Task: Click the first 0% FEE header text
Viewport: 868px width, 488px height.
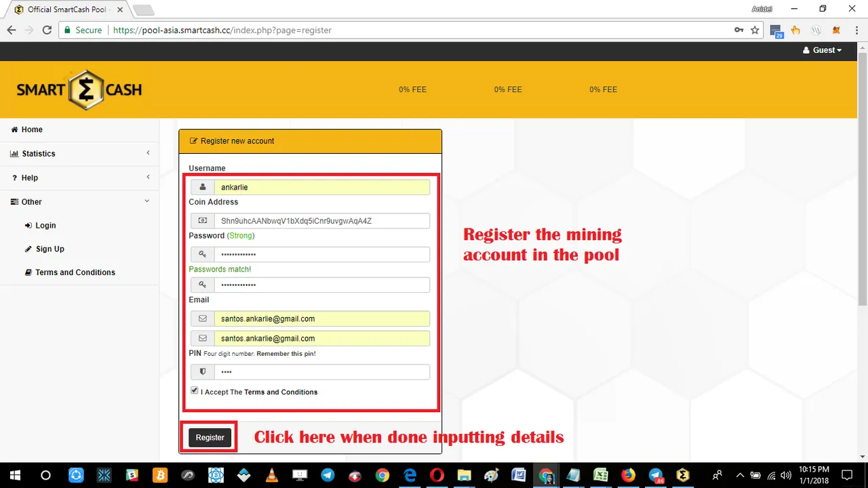Action: pos(412,89)
